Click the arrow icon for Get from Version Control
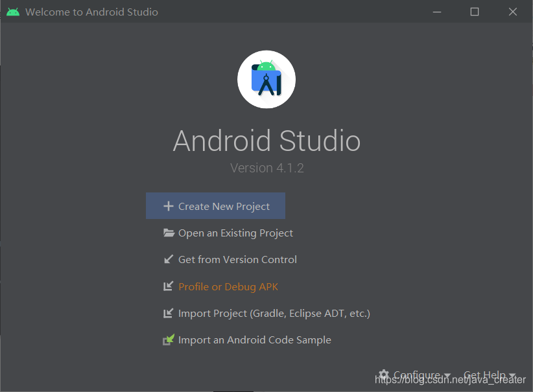 tap(169, 260)
